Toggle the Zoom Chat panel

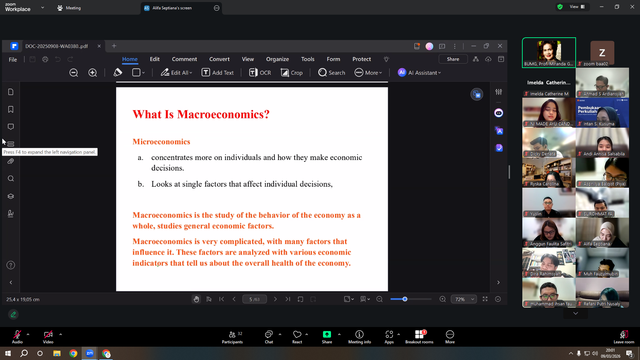(x=269, y=337)
